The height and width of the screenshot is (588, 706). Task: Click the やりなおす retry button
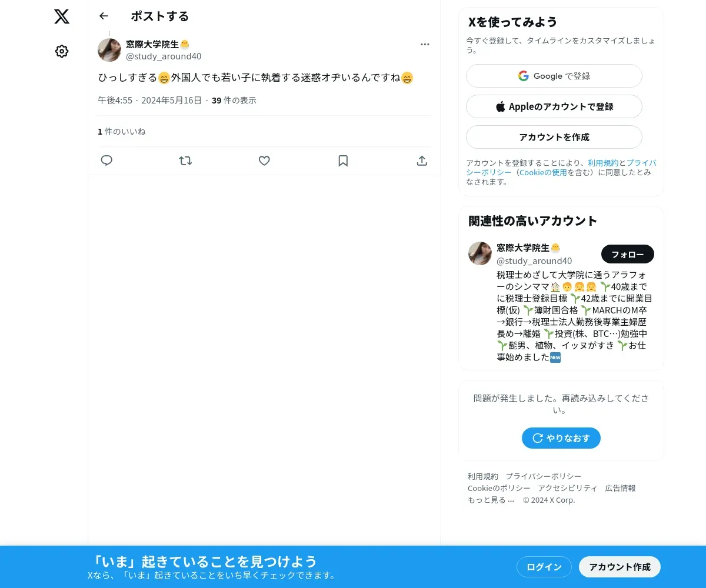coord(561,438)
